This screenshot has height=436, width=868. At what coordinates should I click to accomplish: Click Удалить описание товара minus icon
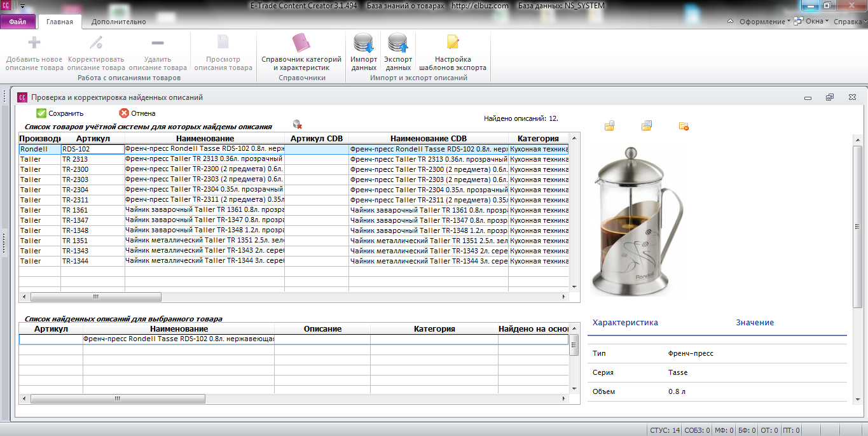158,43
